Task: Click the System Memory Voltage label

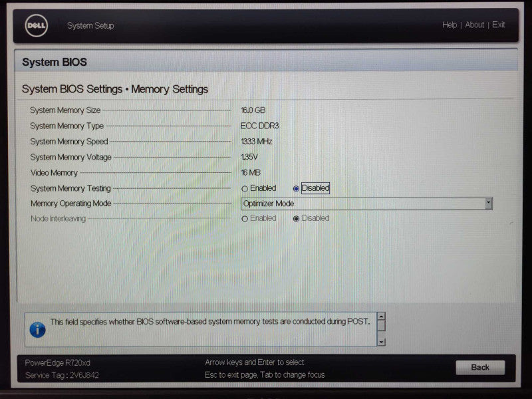Action: click(71, 157)
